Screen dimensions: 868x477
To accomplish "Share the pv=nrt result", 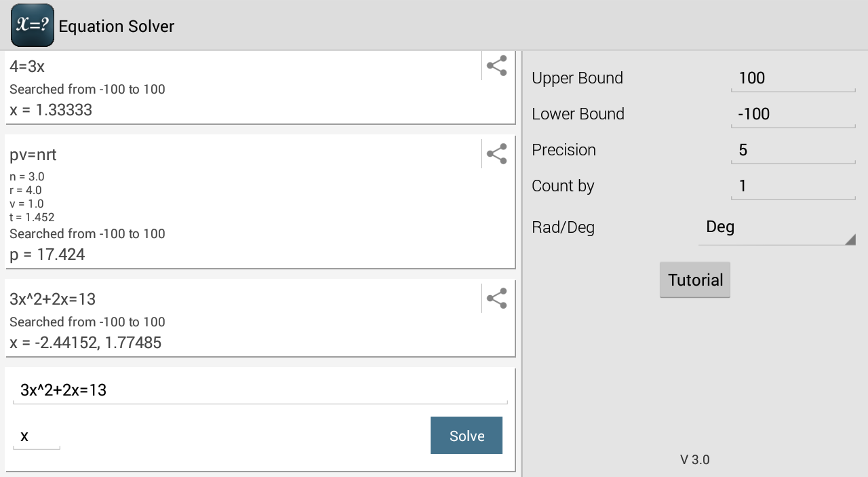I will pyautogui.click(x=497, y=154).
